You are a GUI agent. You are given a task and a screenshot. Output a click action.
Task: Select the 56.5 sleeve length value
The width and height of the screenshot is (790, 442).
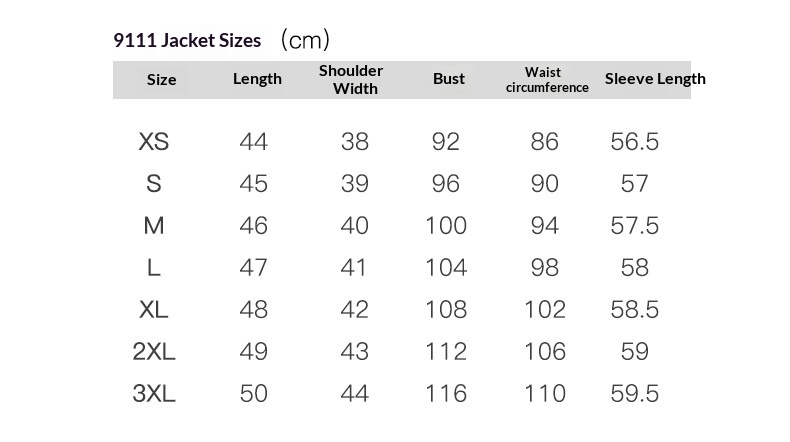coord(635,142)
